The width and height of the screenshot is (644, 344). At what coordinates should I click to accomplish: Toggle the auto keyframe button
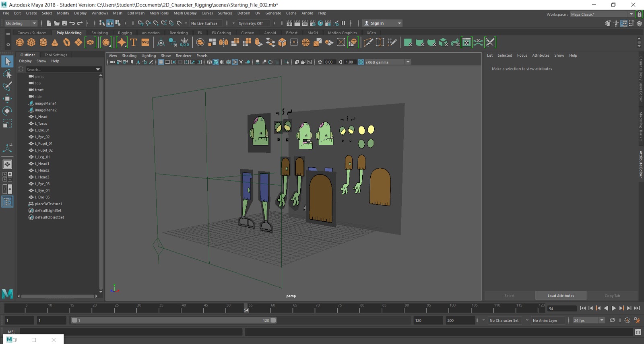click(x=627, y=320)
